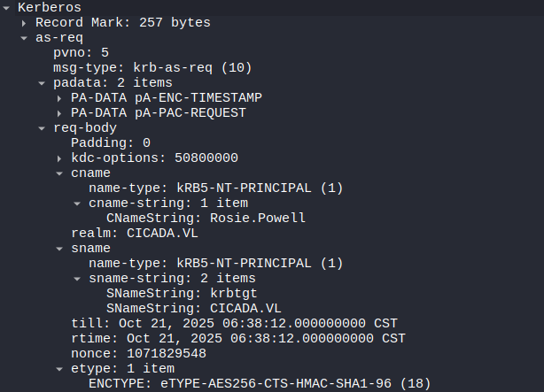Viewport: 544px width, 392px height.
Task: Collapse cname-string: 1 item arrow
Action: point(77,203)
